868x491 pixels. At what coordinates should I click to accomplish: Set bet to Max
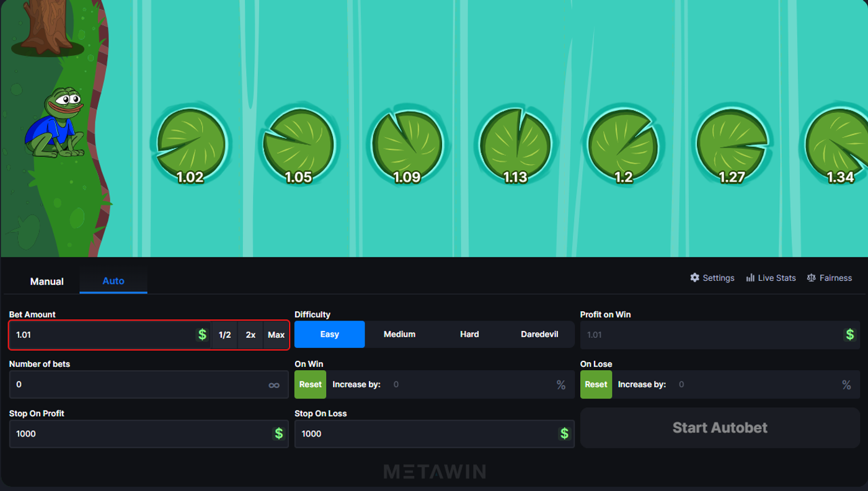[x=276, y=335]
